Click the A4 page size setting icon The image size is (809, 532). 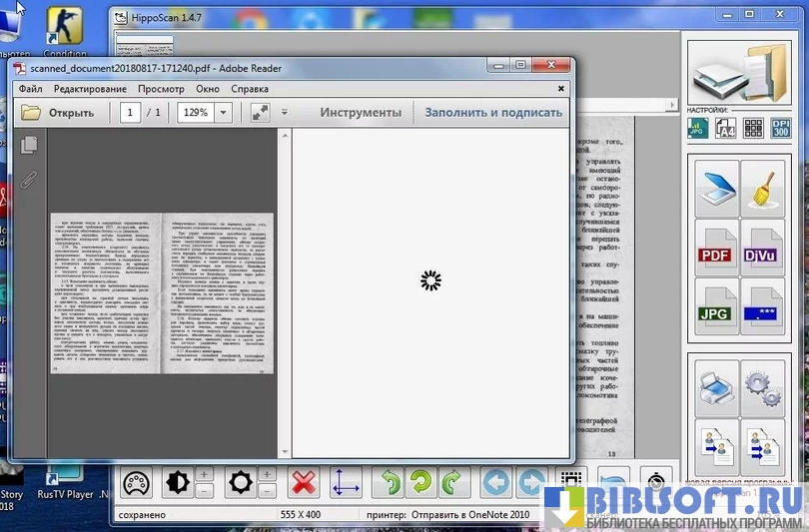click(726, 127)
